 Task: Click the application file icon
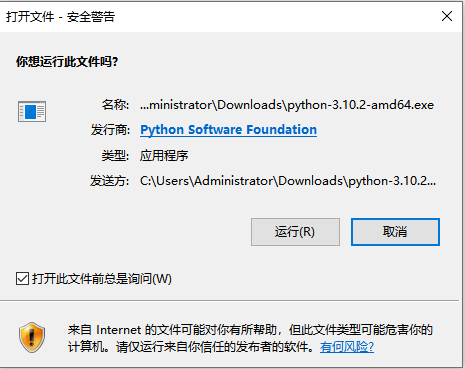(32, 111)
